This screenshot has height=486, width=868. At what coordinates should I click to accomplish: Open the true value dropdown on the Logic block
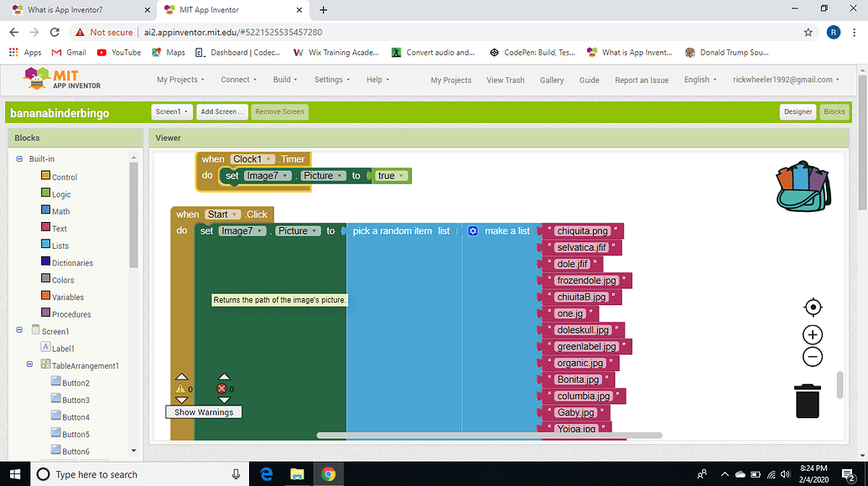403,176
